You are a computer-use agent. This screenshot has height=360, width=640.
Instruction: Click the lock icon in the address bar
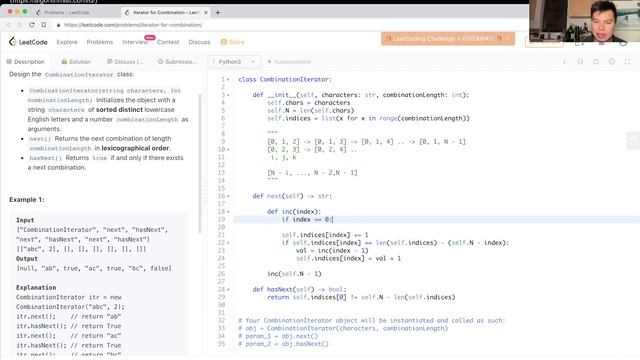pyautogui.click(x=58, y=25)
